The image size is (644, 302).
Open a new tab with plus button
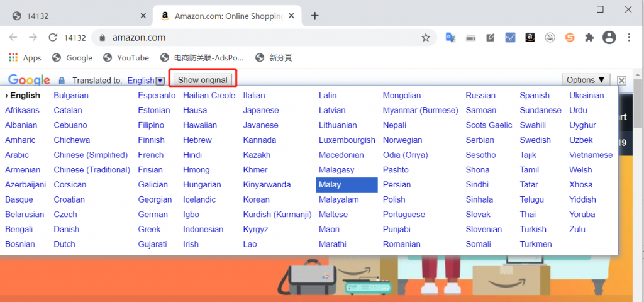[314, 16]
